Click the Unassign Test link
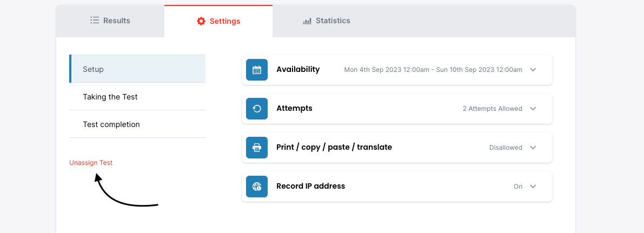644x233 pixels. coord(91,163)
